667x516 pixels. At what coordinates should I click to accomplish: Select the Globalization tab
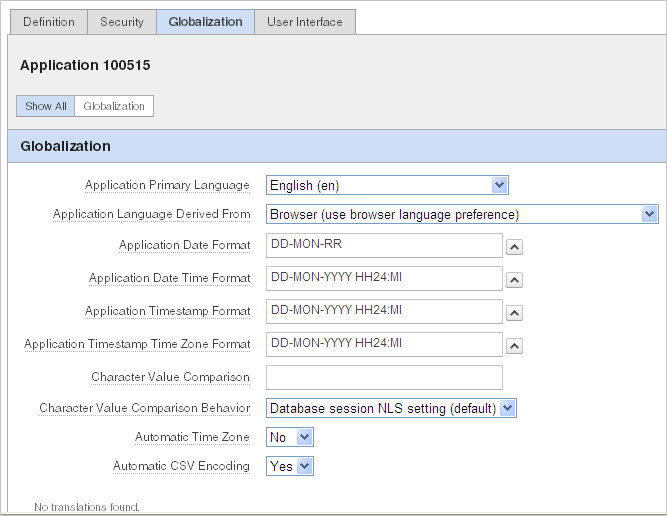[x=205, y=22]
